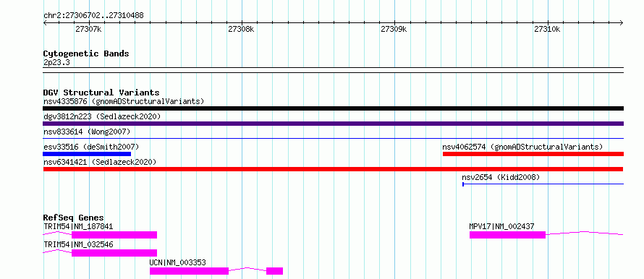Click the thin blue nsv833614 variant line
The width and height of the screenshot is (644, 279).
point(333,139)
